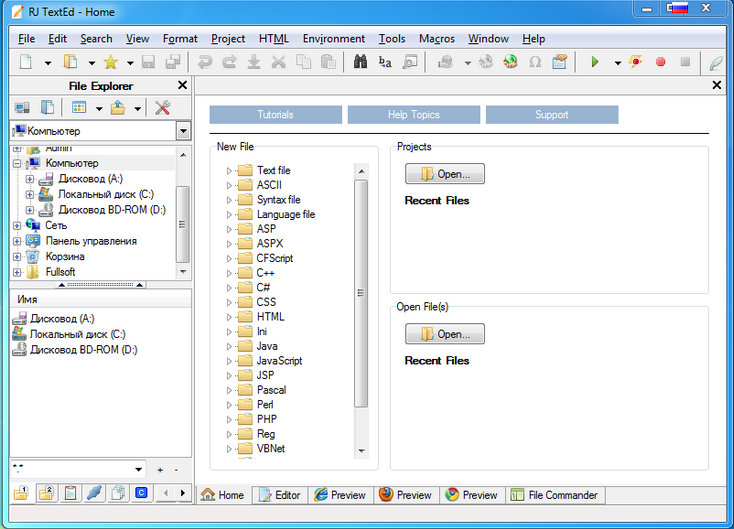Click the computer icon in File Explorer toolbar
Screen dimensions: 734x529
22,108
